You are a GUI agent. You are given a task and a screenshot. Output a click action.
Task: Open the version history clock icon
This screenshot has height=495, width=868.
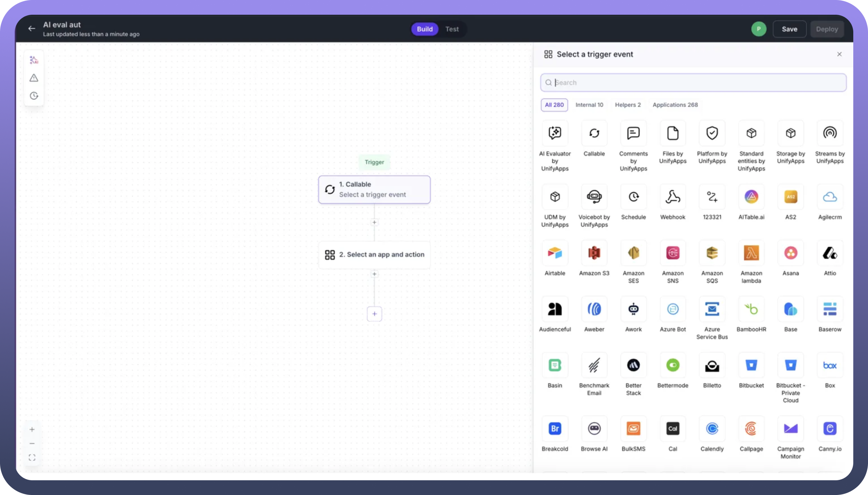[34, 96]
